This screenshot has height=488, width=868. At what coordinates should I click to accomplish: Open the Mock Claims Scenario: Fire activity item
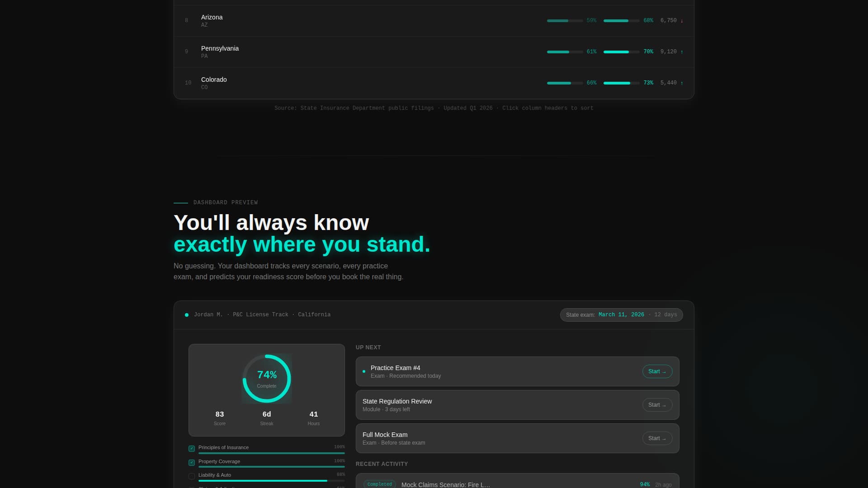tap(517, 482)
